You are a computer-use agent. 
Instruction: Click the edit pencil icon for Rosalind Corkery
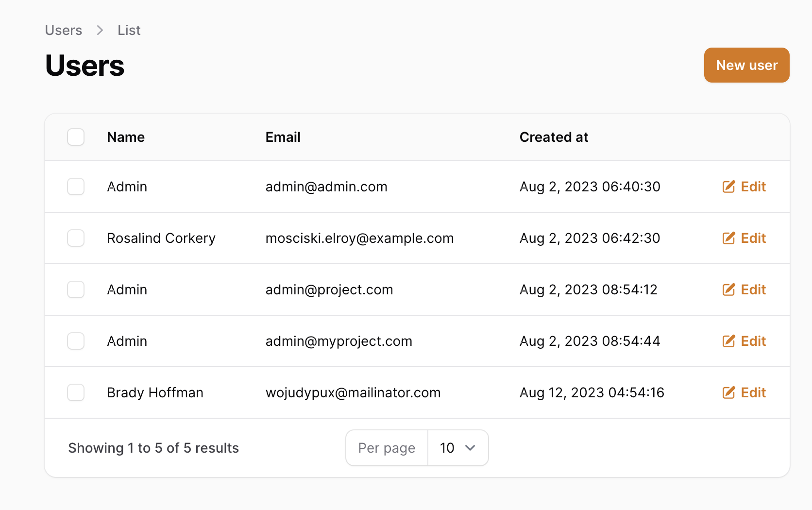click(x=728, y=238)
